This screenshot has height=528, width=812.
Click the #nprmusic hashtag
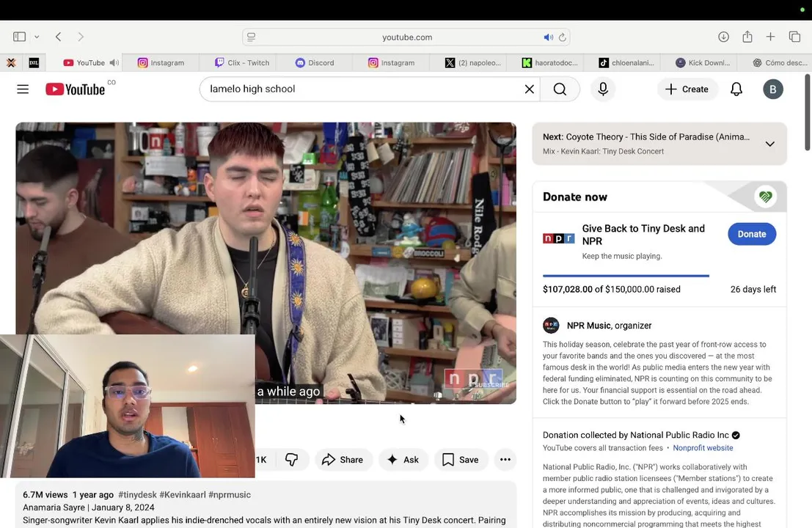[x=230, y=494]
